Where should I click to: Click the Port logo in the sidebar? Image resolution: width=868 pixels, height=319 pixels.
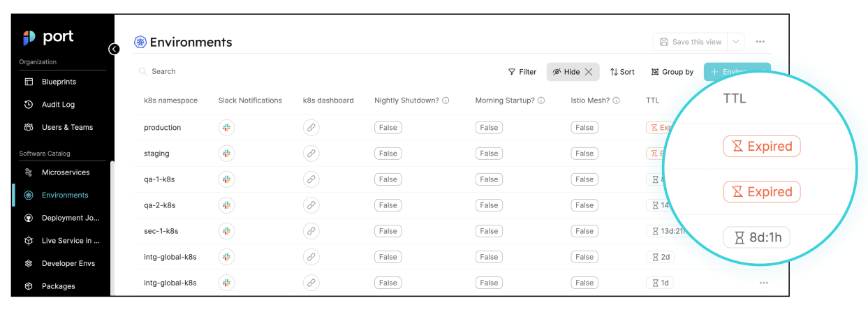47,38
